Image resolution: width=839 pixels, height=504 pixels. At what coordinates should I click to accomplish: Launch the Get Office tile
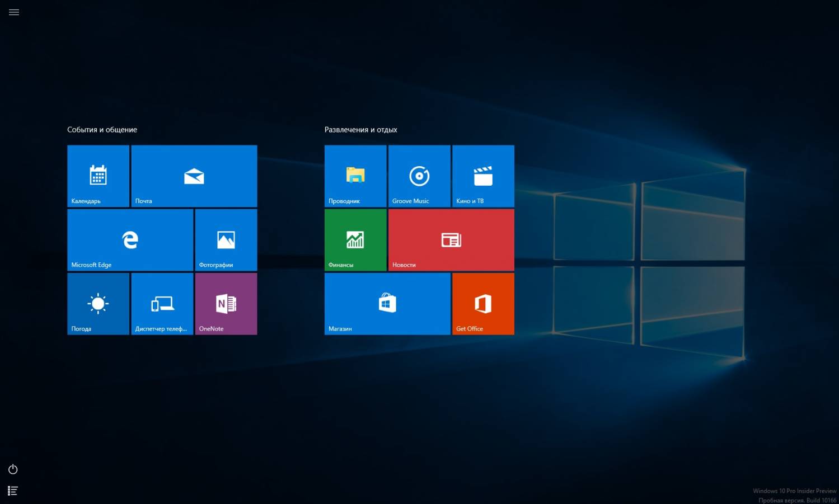pyautogui.click(x=483, y=304)
